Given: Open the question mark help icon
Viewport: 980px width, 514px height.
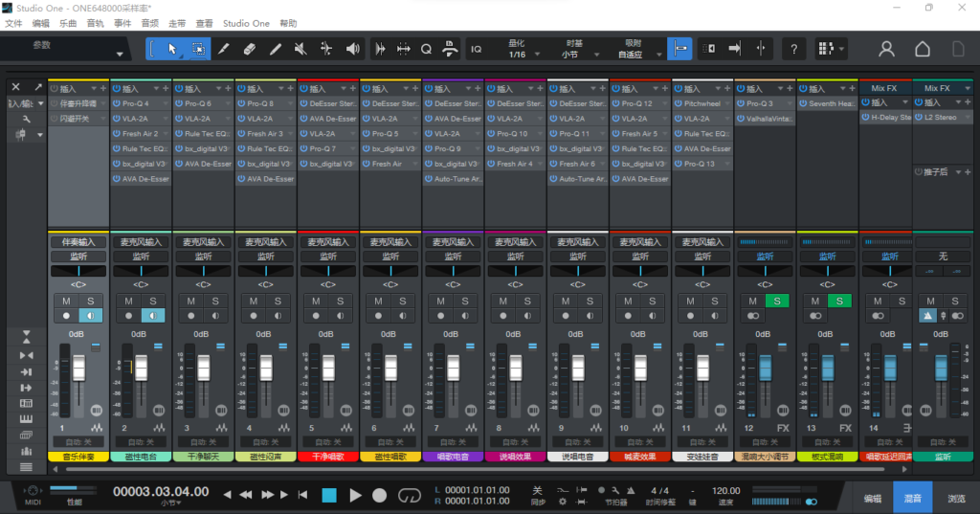Looking at the screenshot, I should click(793, 49).
